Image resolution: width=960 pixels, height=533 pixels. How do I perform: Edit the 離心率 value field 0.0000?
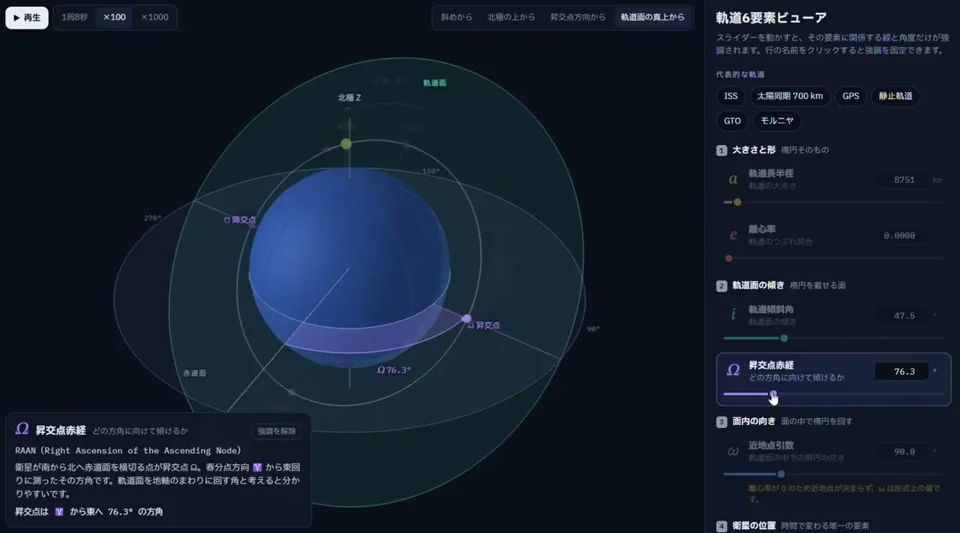[902, 236]
